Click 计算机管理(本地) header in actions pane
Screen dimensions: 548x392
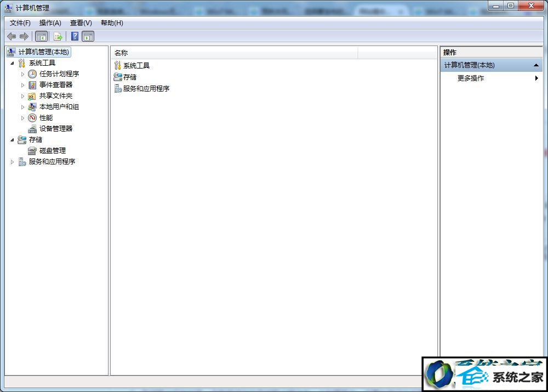pos(491,65)
